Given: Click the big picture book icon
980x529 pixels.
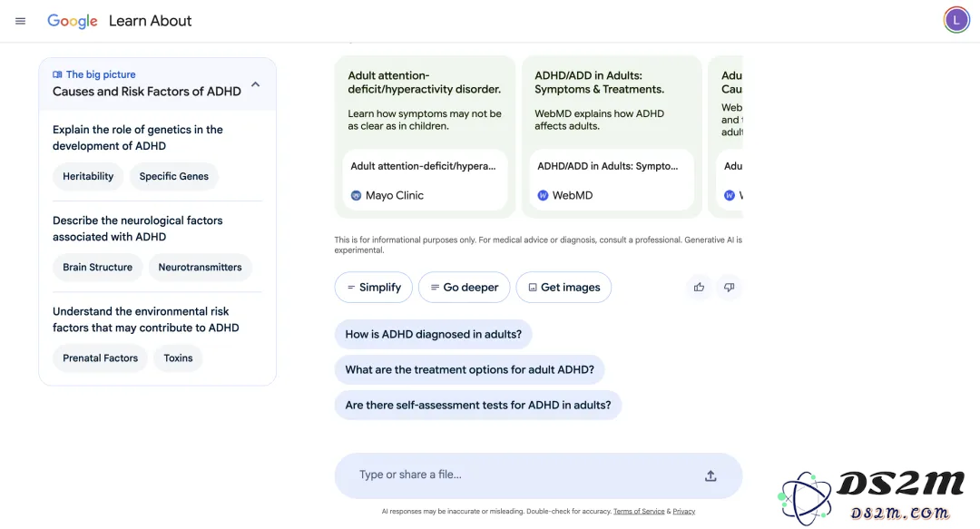Looking at the screenshot, I should coord(57,74).
